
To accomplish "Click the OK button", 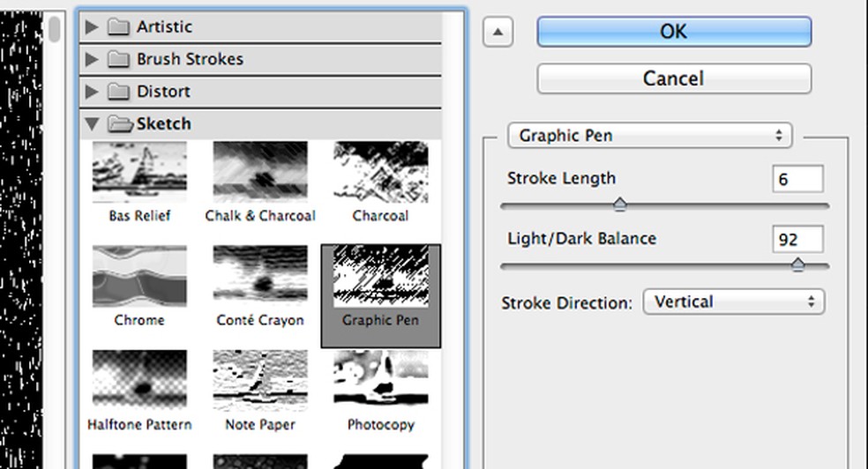I will 673,32.
